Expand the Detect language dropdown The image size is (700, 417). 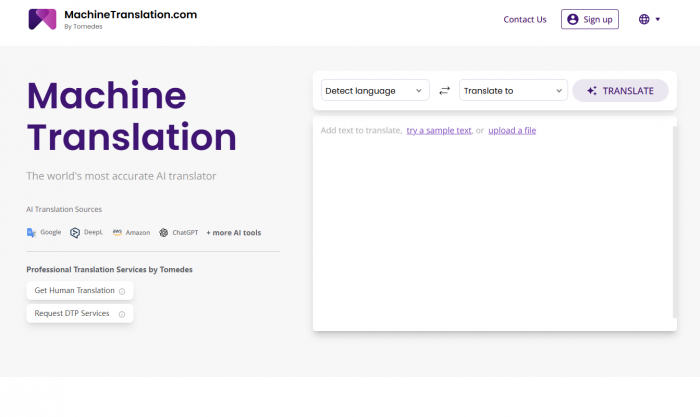(x=375, y=90)
